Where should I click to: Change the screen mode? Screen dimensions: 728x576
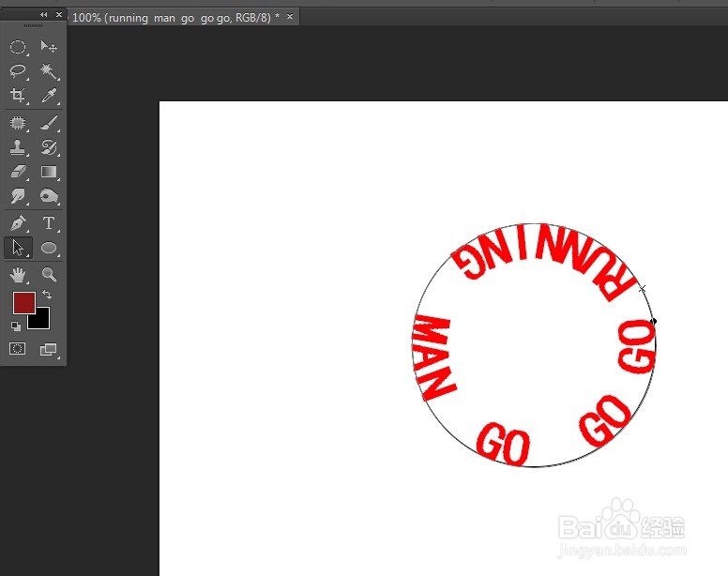pos(48,349)
